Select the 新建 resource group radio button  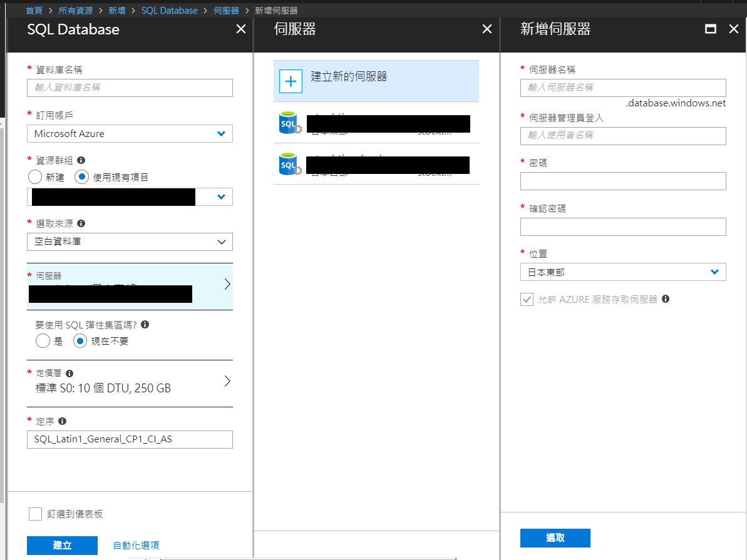point(35,177)
